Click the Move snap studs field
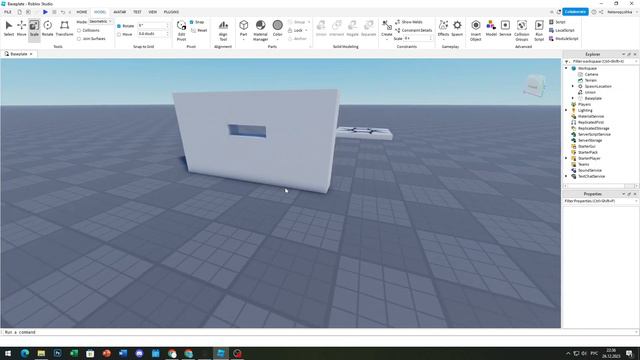Viewport: 640px width, 360px height. pyautogui.click(x=153, y=34)
